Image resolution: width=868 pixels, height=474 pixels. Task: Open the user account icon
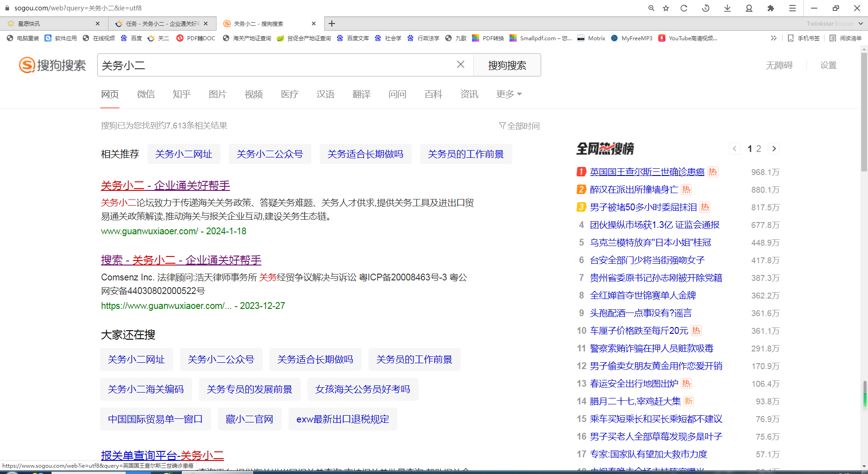pos(749,8)
